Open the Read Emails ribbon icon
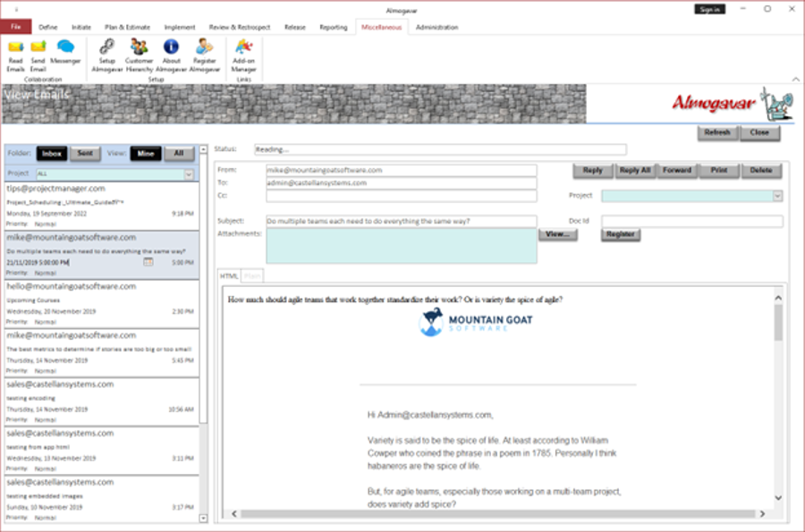This screenshot has height=532, width=805. click(x=15, y=56)
